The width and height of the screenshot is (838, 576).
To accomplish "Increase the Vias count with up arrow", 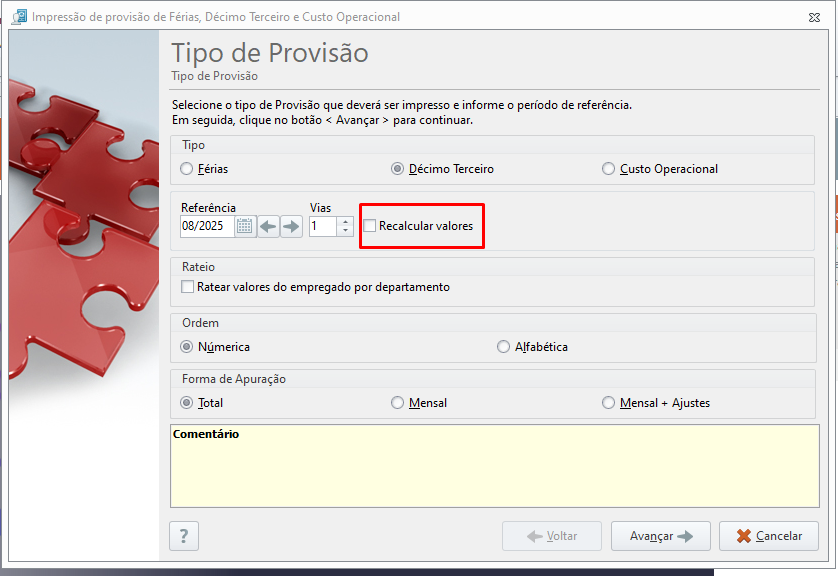I will (345, 221).
